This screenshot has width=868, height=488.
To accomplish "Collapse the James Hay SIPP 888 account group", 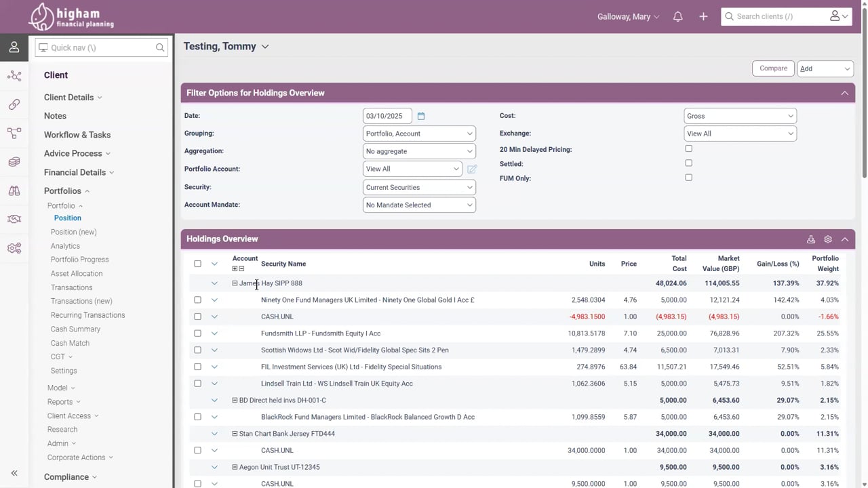I will [x=235, y=283].
